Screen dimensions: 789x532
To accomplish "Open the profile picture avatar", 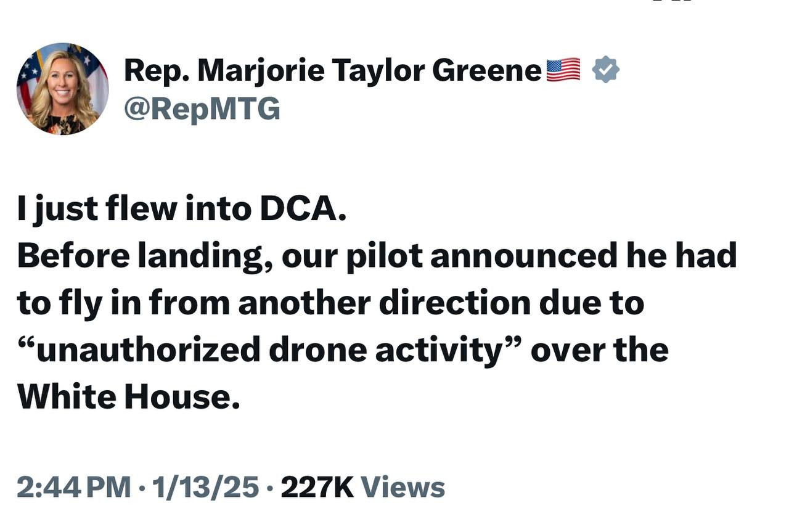I will 62,89.
